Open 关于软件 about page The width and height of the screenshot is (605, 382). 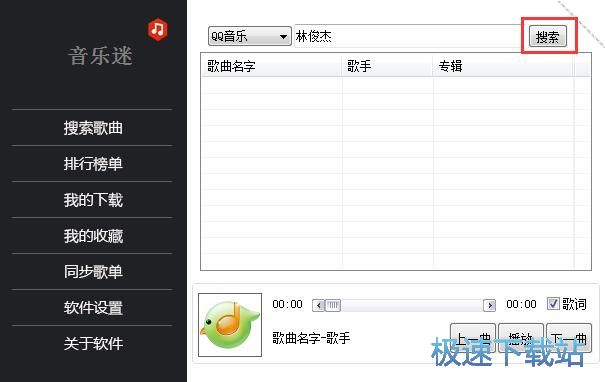(x=93, y=343)
